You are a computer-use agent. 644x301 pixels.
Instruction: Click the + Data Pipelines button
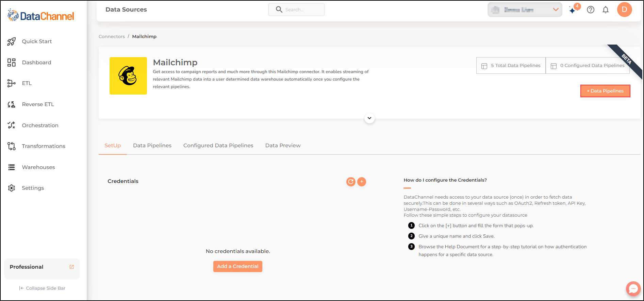[605, 91]
